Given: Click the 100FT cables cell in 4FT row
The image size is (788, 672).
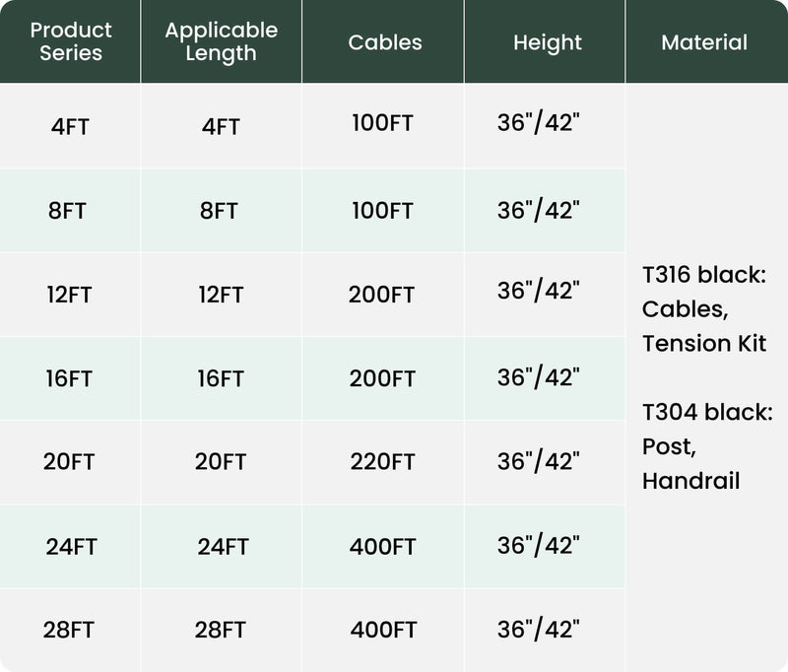Looking at the screenshot, I should click(x=382, y=124).
